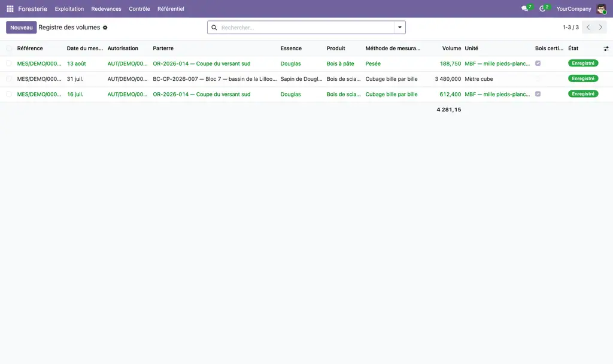Click the 3 480,000 volume value
Image resolution: width=613 pixels, height=364 pixels.
[448, 79]
